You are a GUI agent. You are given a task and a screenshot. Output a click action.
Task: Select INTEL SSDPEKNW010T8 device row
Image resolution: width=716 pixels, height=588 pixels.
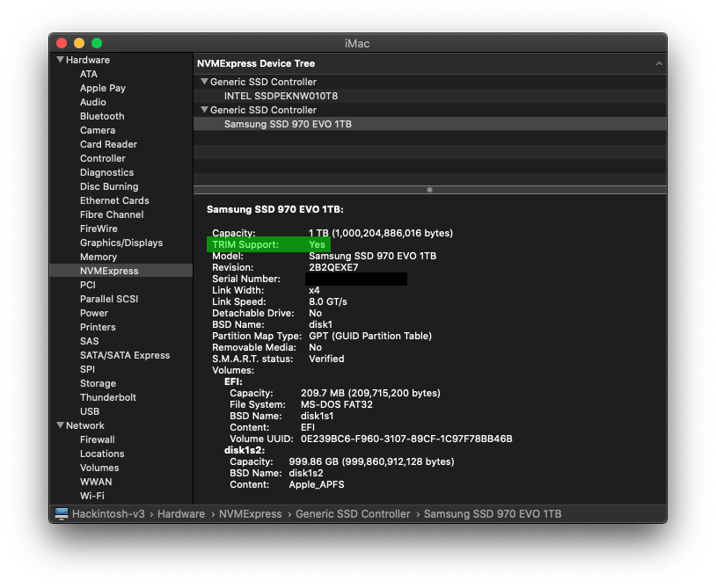pos(430,96)
